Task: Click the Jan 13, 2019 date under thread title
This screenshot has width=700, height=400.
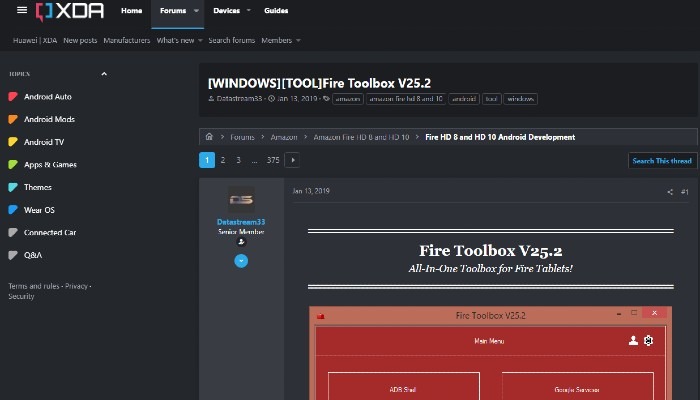Action: pyautogui.click(x=297, y=99)
